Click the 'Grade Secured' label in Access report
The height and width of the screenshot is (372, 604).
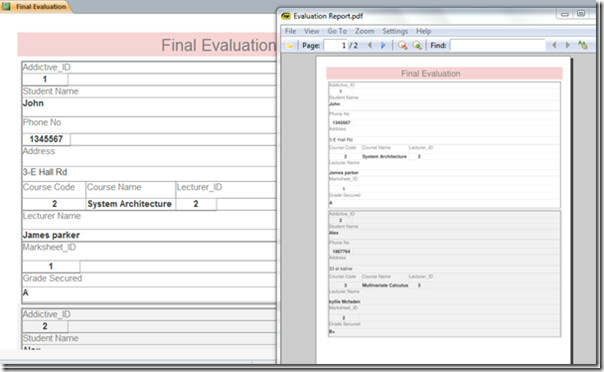(x=52, y=278)
